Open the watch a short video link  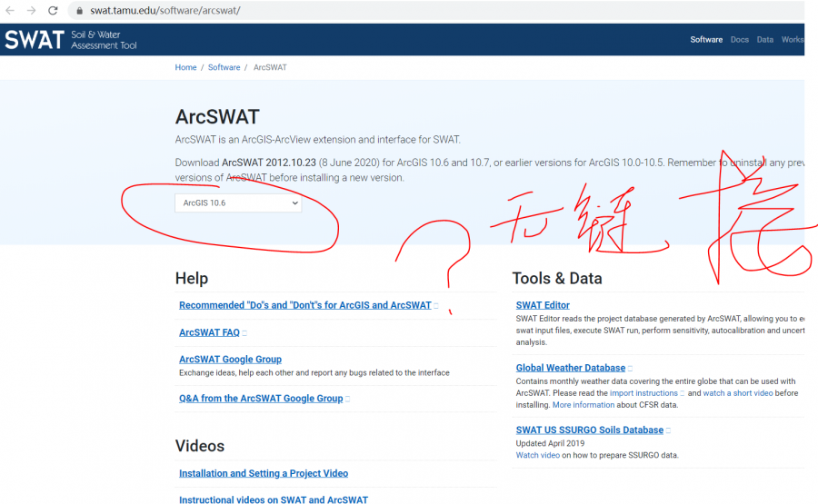click(738, 393)
